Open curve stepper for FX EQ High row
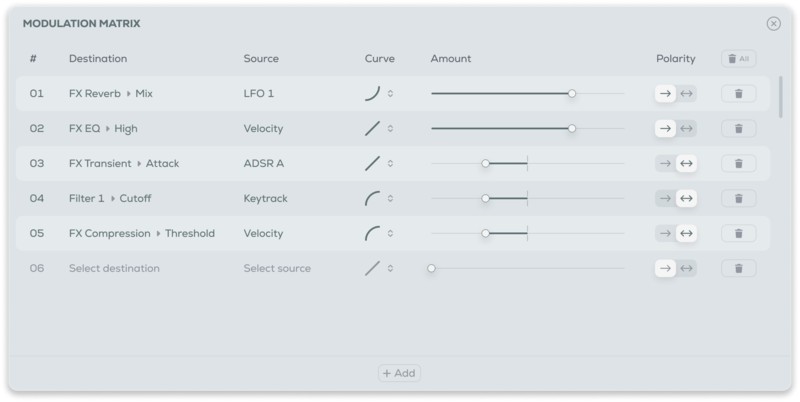The image size is (800, 402). tap(390, 129)
